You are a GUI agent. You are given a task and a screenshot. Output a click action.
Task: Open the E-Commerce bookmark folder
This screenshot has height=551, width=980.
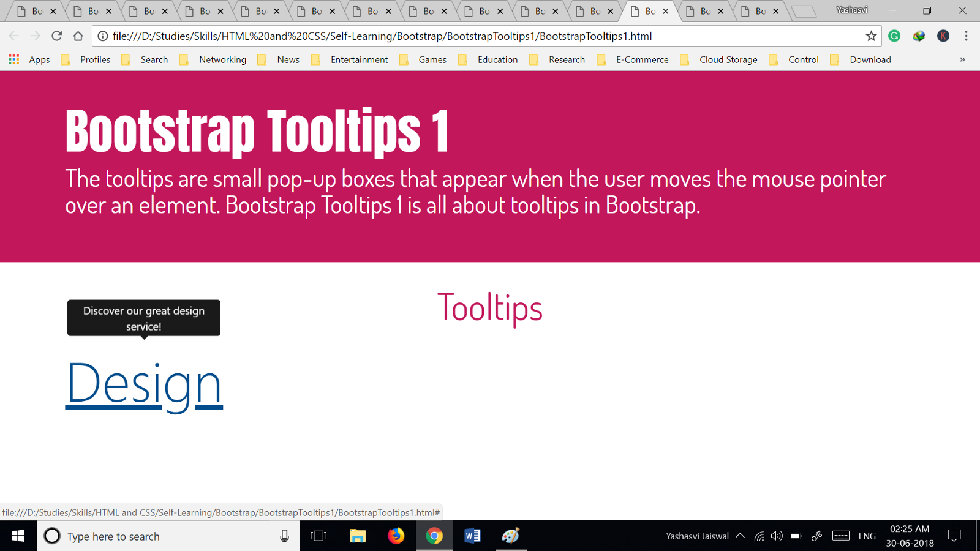click(x=633, y=59)
